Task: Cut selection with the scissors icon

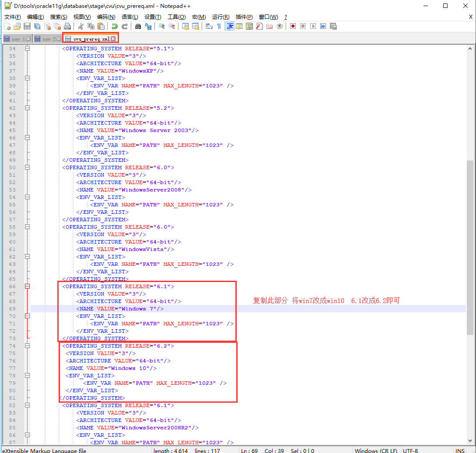Action: (x=81, y=26)
